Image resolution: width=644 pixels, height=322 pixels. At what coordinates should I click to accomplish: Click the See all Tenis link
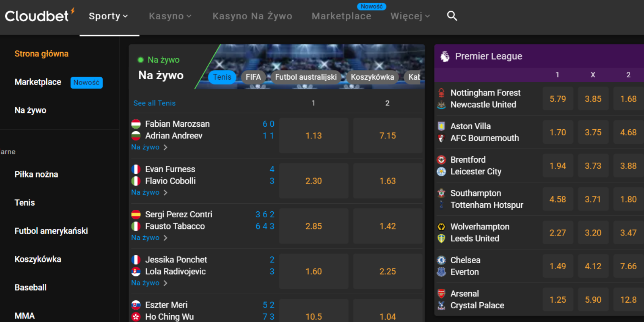(x=155, y=103)
